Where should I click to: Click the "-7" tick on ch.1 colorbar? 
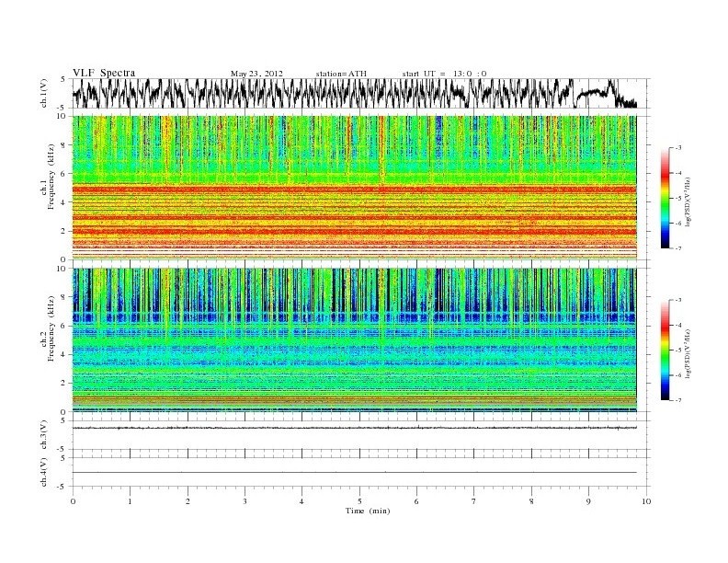click(x=678, y=248)
